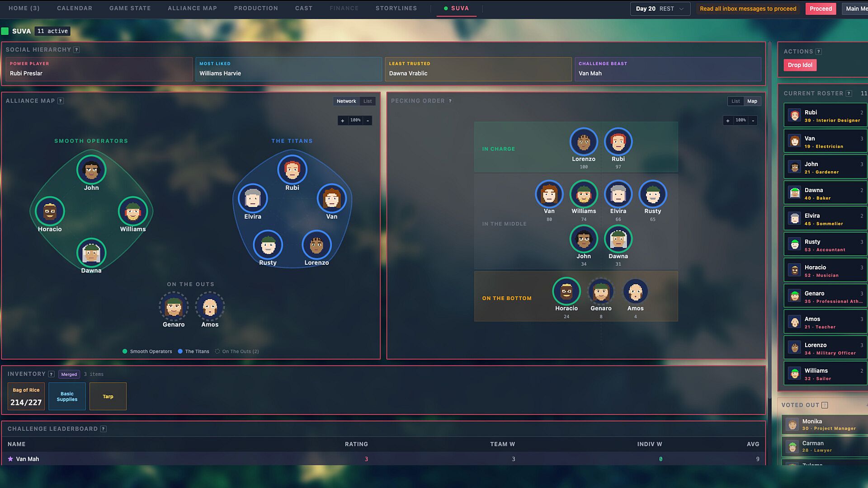Toggle the On The Outs legend filter
The height and width of the screenshot is (488, 868).
236,352
